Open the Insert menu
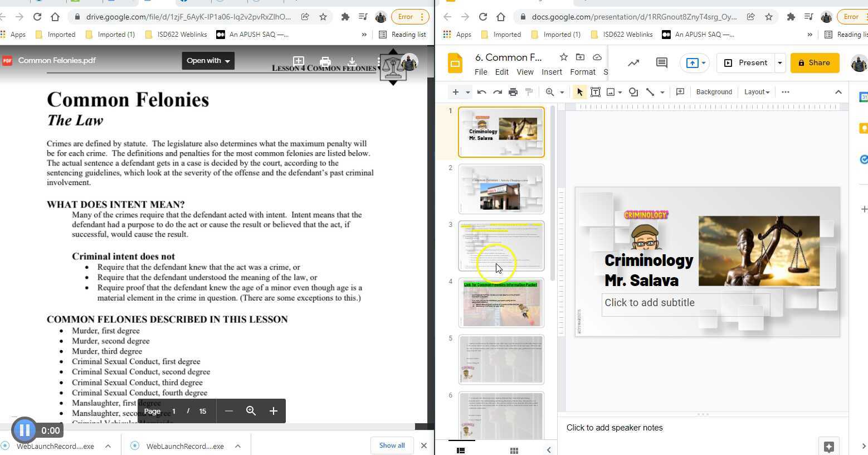Viewport: 868px width, 455px height. coord(552,72)
